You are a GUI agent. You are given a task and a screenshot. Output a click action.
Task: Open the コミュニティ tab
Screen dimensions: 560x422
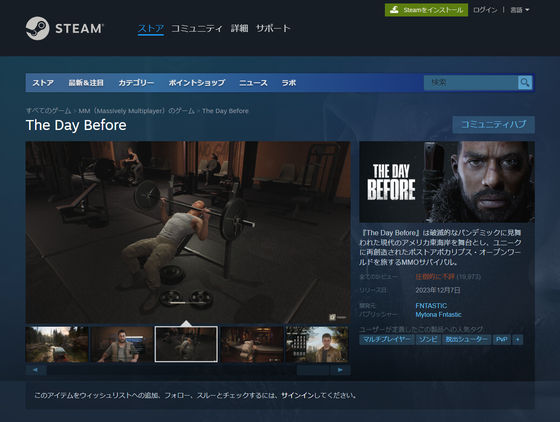[x=197, y=28]
